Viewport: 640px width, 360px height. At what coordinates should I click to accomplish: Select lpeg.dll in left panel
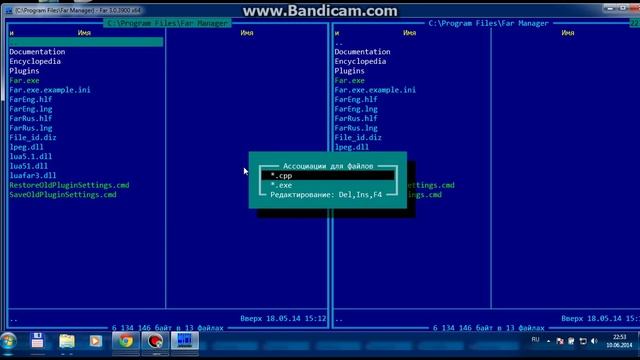27,147
